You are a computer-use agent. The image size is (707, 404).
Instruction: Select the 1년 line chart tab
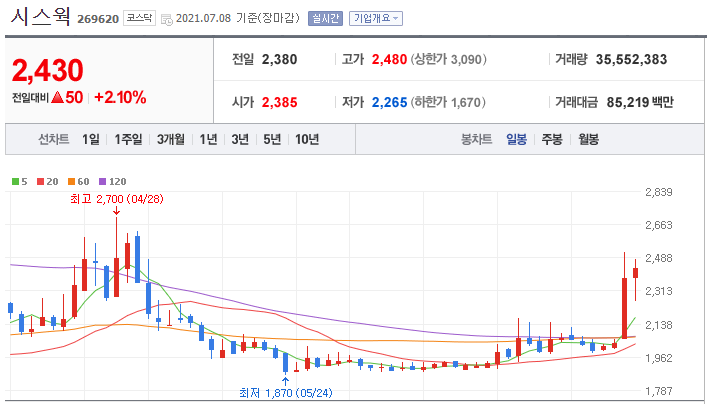coord(208,139)
